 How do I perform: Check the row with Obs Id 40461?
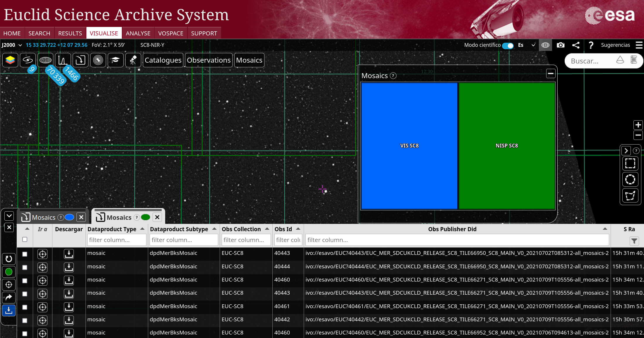pos(25,307)
